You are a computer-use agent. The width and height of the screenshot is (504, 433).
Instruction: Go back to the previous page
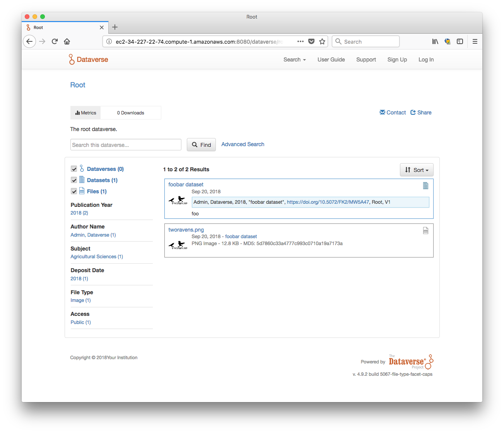point(29,41)
